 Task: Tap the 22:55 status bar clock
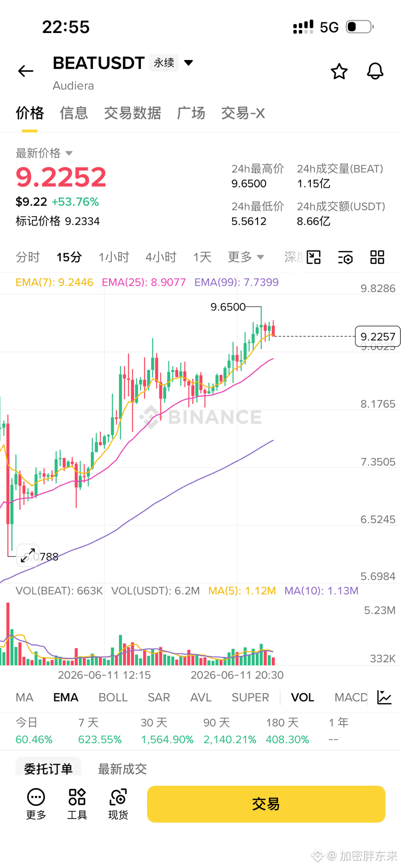(66, 27)
